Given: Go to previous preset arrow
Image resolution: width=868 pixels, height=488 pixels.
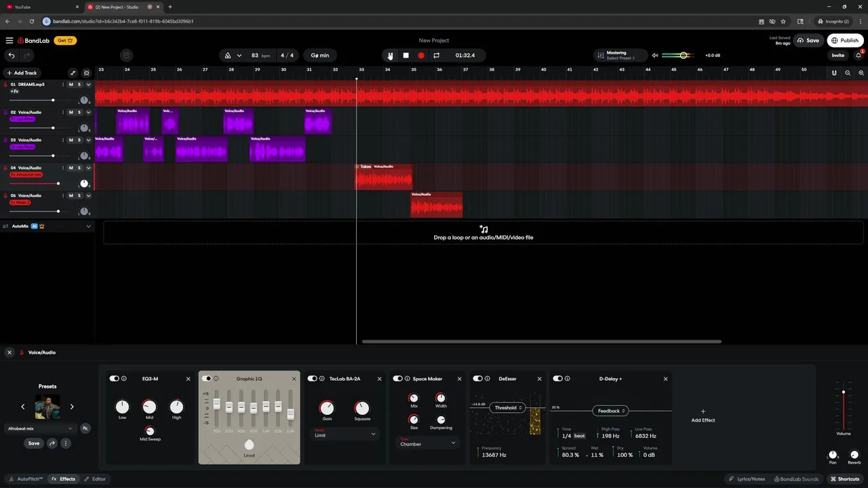Looking at the screenshot, I should click(22, 407).
